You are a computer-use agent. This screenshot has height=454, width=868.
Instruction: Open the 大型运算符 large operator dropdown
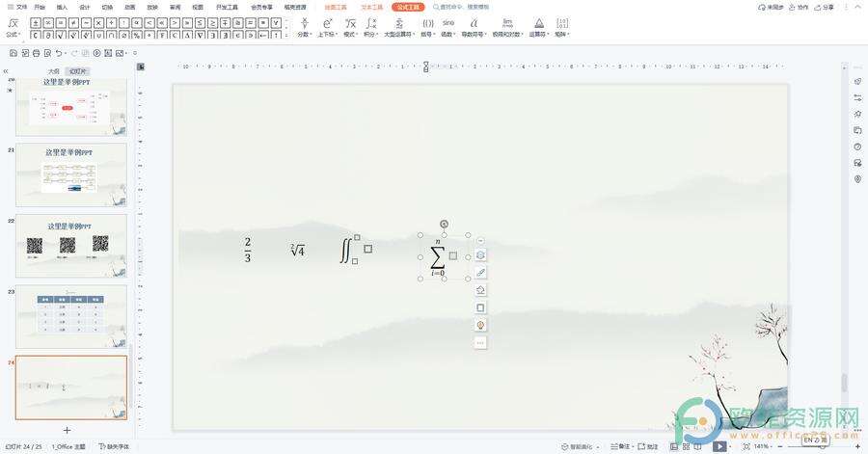(399, 28)
